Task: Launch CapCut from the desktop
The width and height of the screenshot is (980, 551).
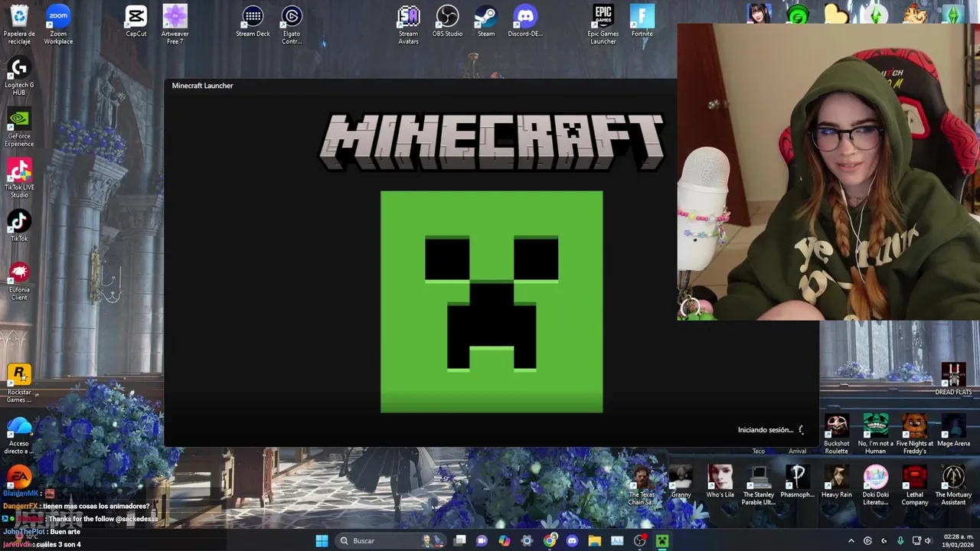Action: pos(136,21)
